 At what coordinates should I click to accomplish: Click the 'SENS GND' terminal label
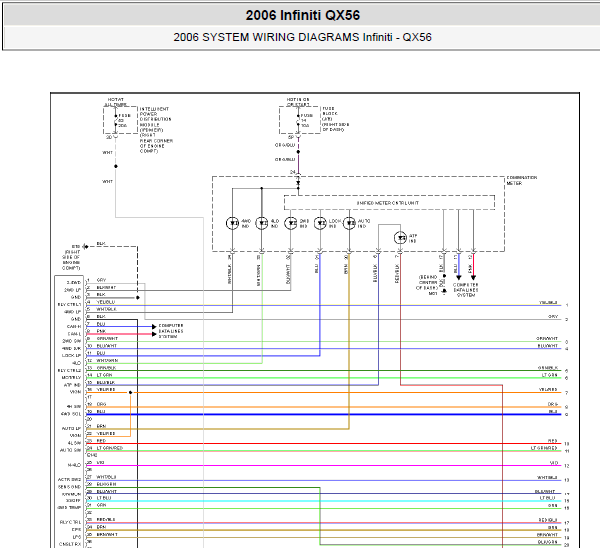(x=69, y=487)
